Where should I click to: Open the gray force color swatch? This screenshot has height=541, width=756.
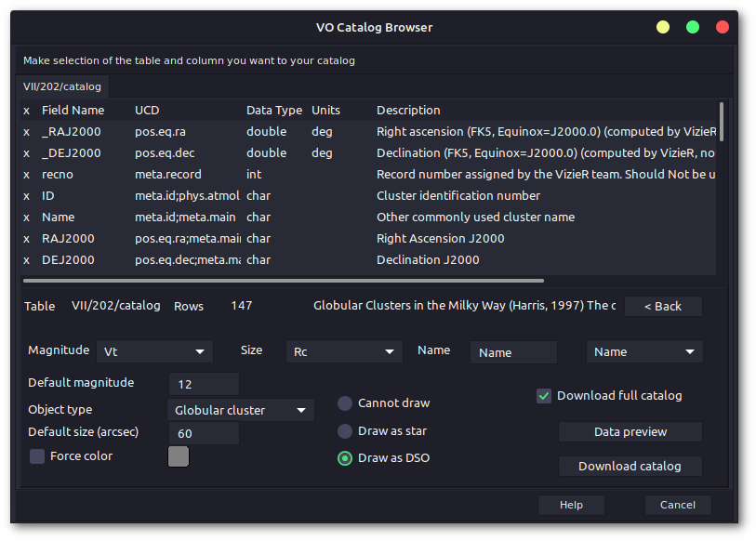point(179,456)
